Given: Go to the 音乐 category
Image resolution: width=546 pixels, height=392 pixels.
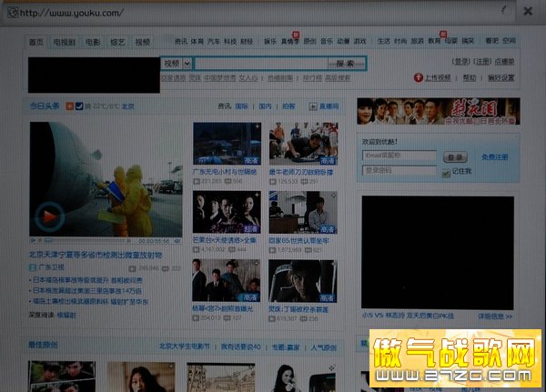Looking at the screenshot, I should [x=327, y=41].
